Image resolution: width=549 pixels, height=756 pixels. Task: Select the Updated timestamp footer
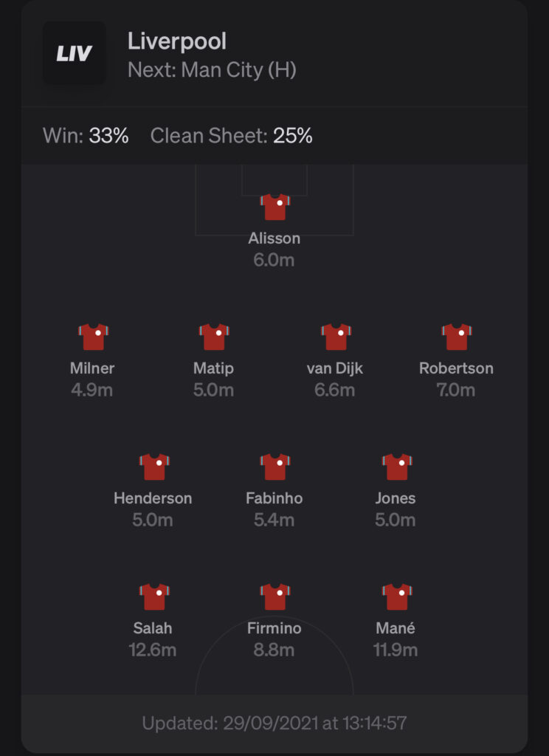click(x=274, y=724)
